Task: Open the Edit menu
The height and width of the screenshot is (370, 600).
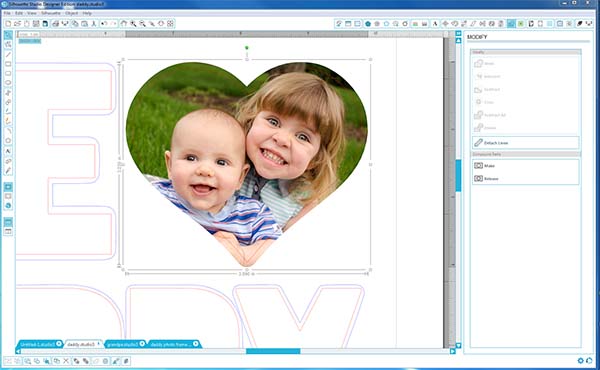Action: pyautogui.click(x=19, y=13)
